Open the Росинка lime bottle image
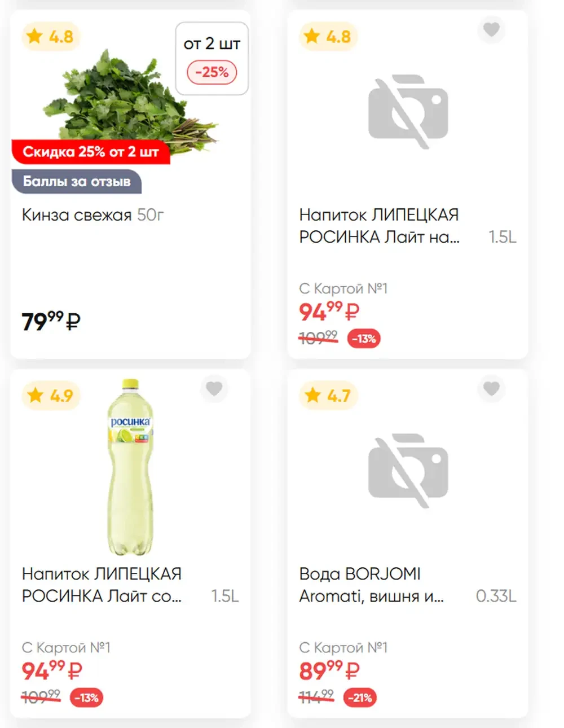This screenshot has width=564, height=728. [x=130, y=467]
